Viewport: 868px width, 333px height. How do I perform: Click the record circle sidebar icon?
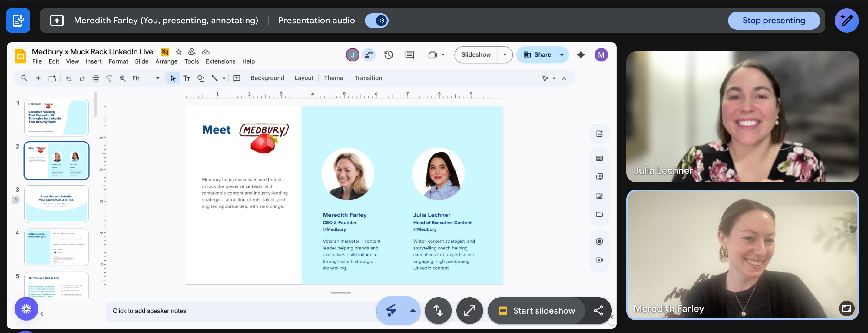(599, 241)
